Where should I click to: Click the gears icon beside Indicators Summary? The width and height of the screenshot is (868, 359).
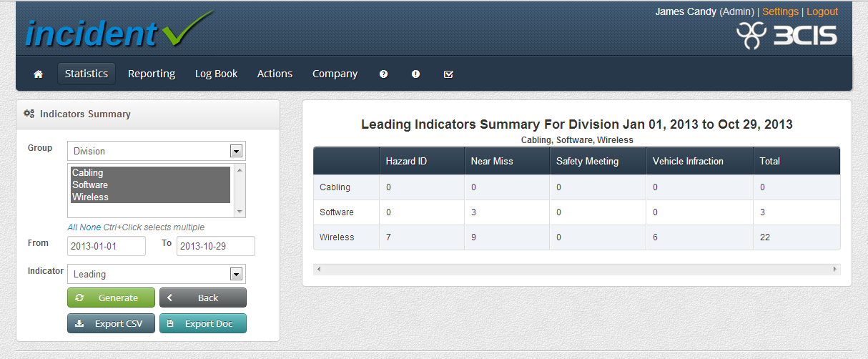[29, 114]
